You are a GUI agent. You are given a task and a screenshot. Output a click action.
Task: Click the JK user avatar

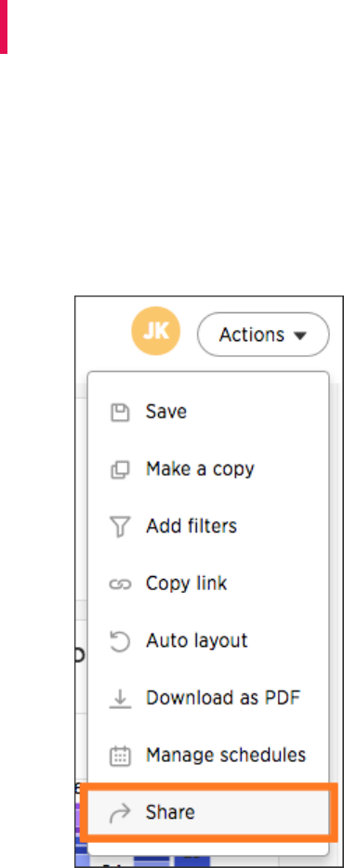155,331
